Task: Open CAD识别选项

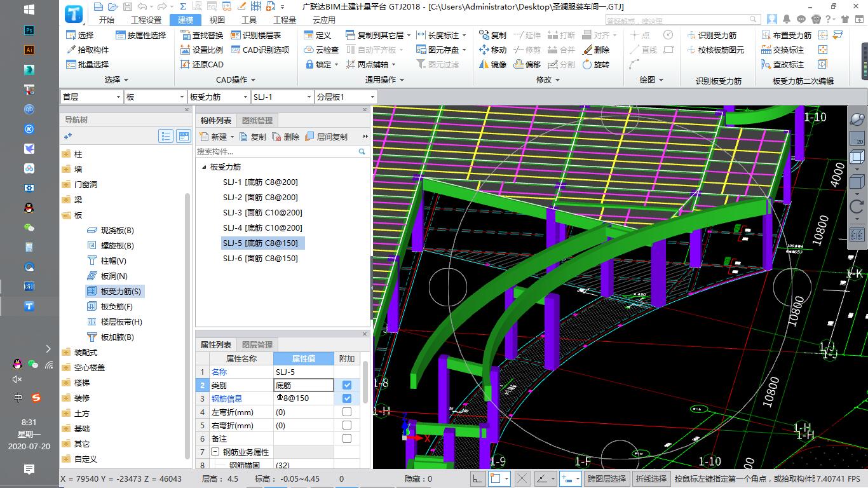Action: [259, 50]
